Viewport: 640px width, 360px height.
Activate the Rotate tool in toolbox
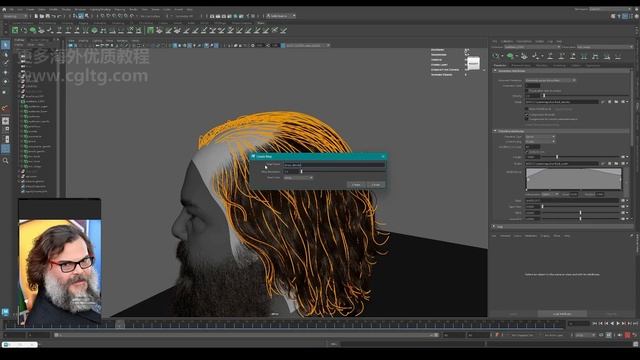[x=5, y=82]
